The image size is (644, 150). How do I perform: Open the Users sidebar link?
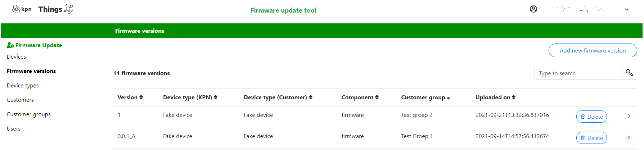[14, 129]
